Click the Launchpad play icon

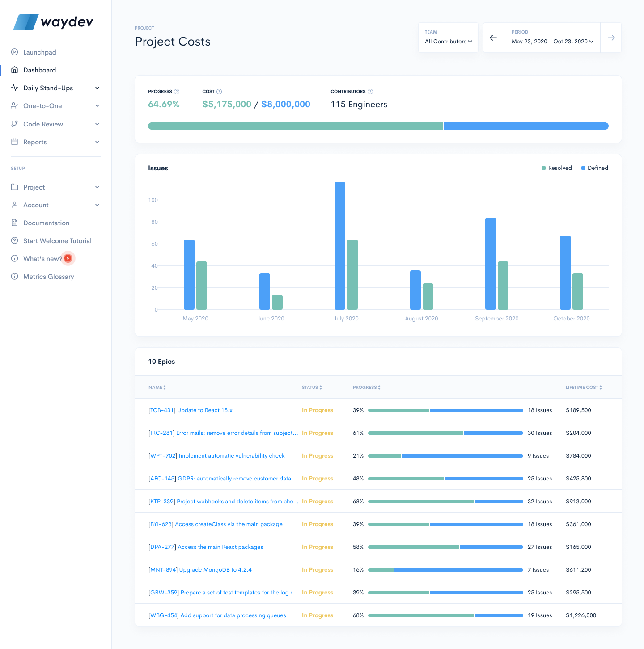pyautogui.click(x=15, y=52)
